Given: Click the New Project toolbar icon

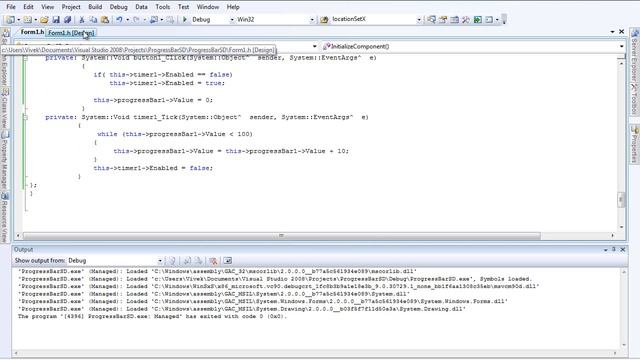Looking at the screenshot, I should (10, 20).
